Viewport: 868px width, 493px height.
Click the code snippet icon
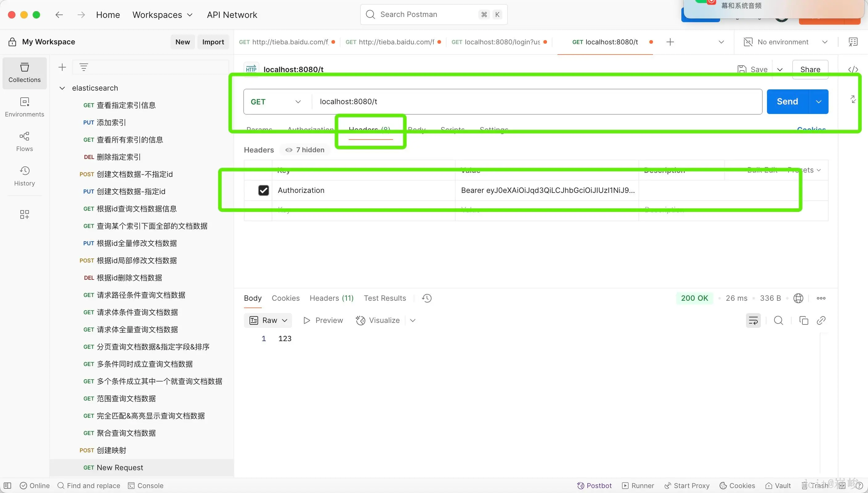853,69
